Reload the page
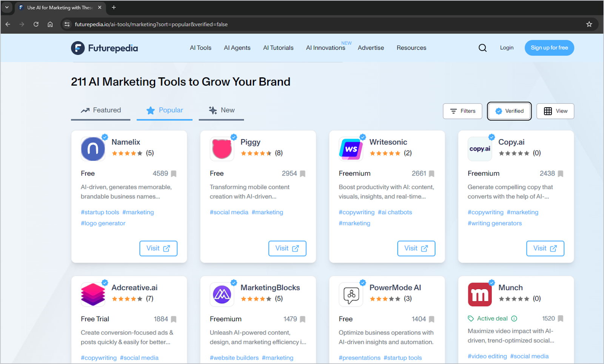Viewport: 604px width, 364px height. [36, 24]
